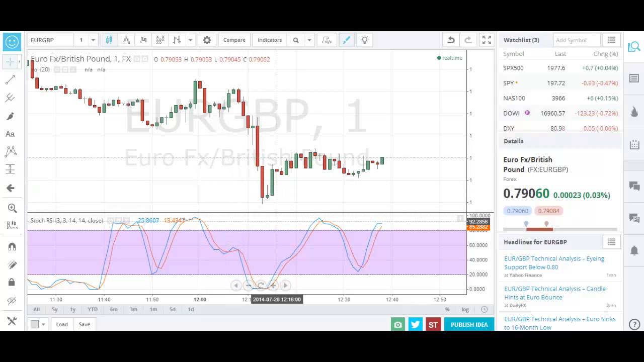
Task: Click the PUBLISH IDEA button
Action: (469, 324)
